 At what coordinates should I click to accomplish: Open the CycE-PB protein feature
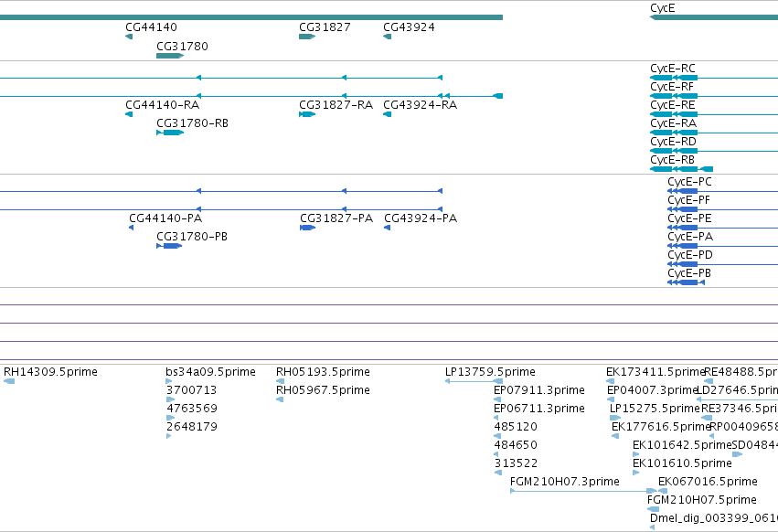coord(686,282)
